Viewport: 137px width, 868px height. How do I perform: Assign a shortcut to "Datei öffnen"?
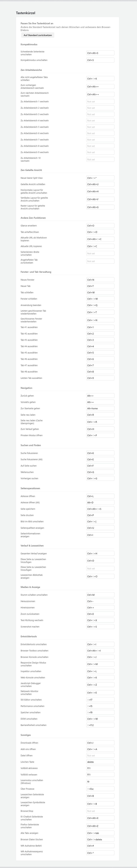coord(100,755)
